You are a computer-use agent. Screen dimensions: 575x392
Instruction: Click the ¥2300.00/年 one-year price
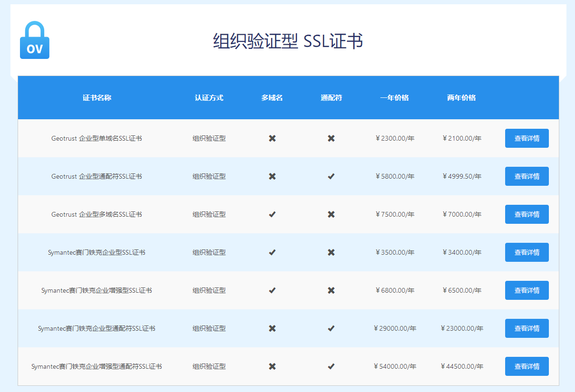tap(395, 138)
